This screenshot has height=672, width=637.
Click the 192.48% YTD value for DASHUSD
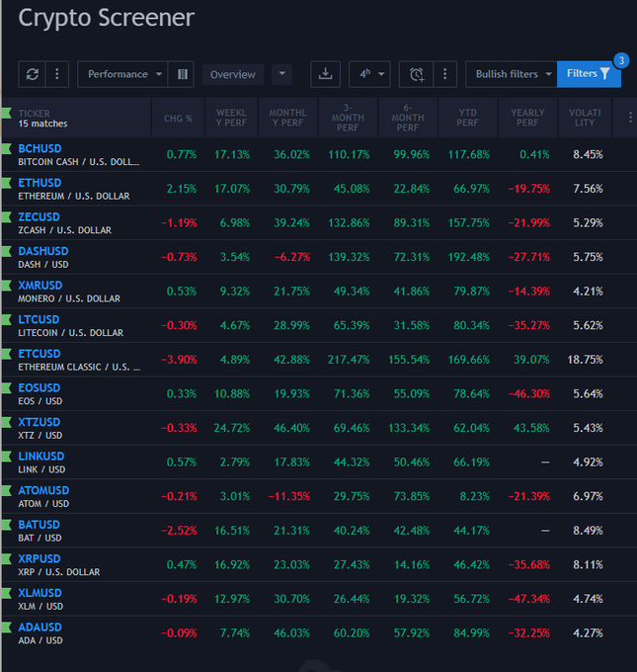(x=469, y=257)
